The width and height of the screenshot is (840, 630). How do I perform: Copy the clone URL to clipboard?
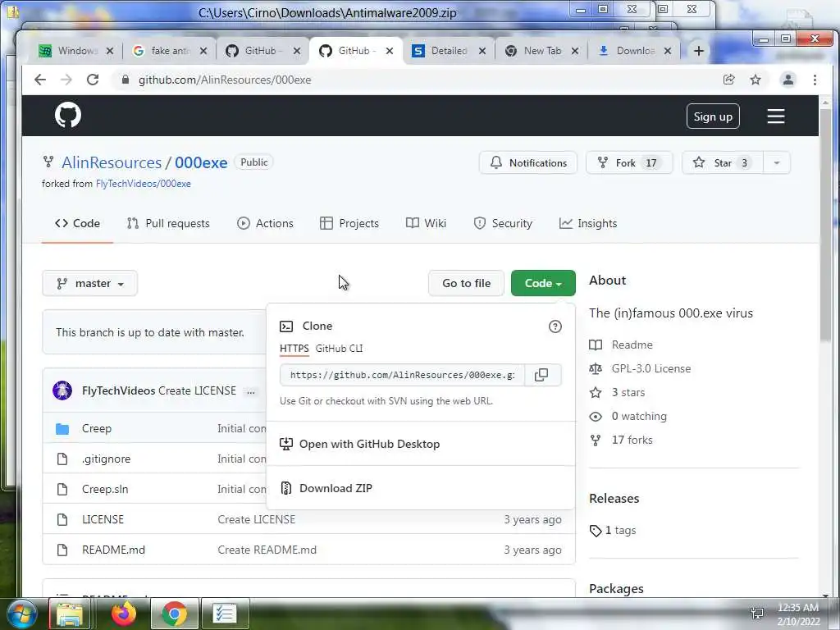(541, 375)
